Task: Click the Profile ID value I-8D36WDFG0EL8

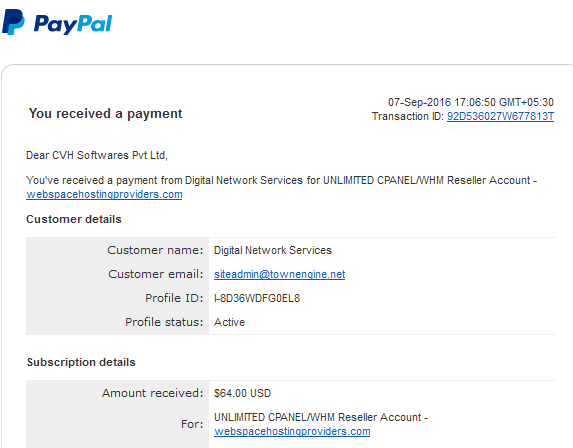Action: (x=257, y=298)
